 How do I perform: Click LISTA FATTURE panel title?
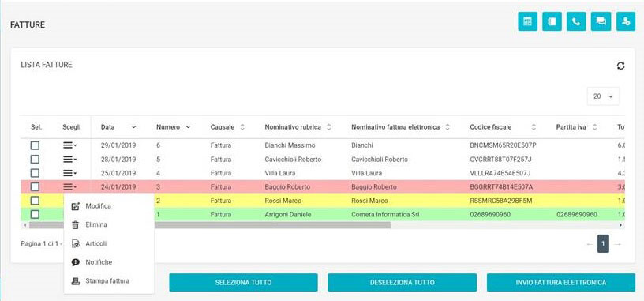[x=47, y=65]
